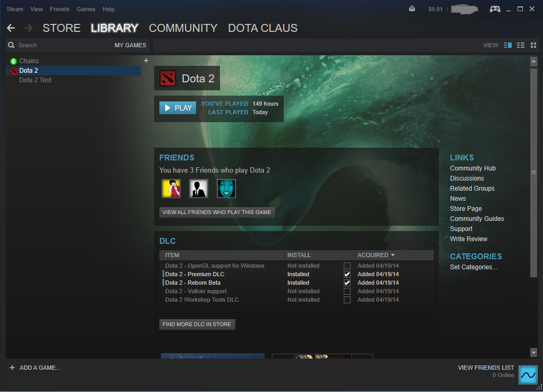Uncheck Dota 2 Premium DLC checkbox
The height and width of the screenshot is (392, 543).
click(347, 274)
